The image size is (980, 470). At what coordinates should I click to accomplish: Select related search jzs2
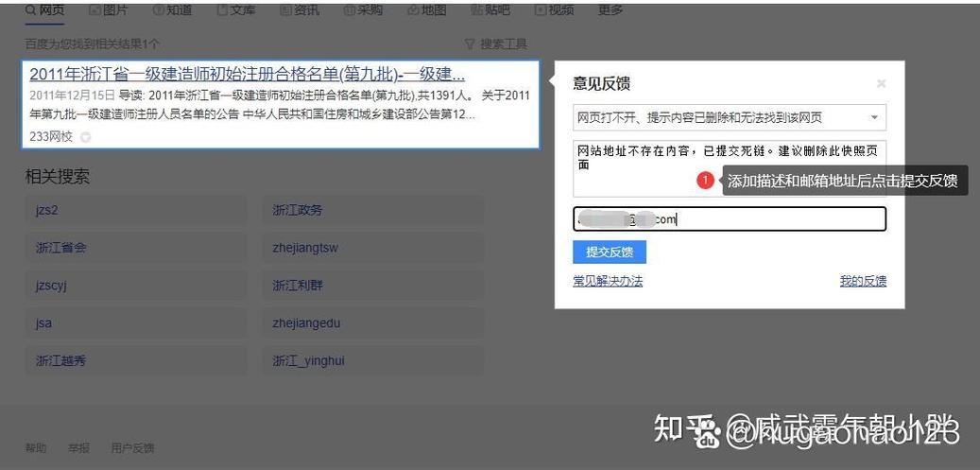136,210
